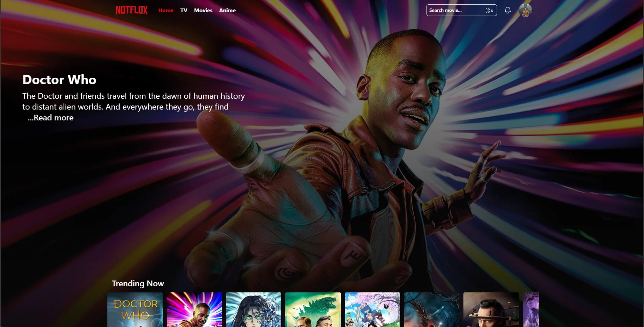Screen dimensions: 644x327
Task: Open the Anime section
Action: point(227,11)
